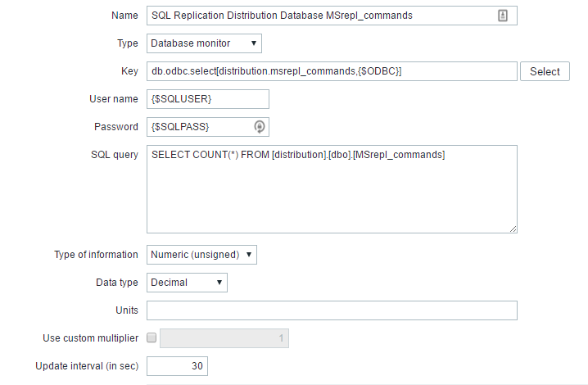Screen dimensions: 588x385
Task: Click the disabled custom multiplier value box
Action: 224,337
